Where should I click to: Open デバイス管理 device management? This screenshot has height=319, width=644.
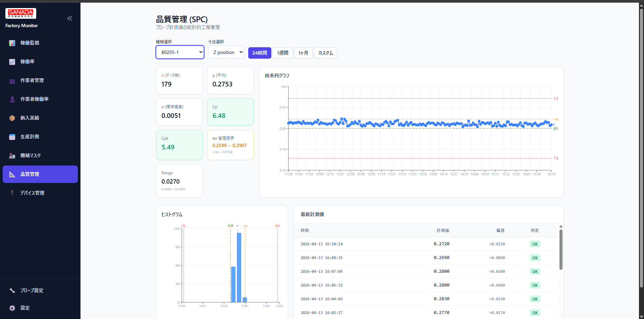[x=33, y=193]
